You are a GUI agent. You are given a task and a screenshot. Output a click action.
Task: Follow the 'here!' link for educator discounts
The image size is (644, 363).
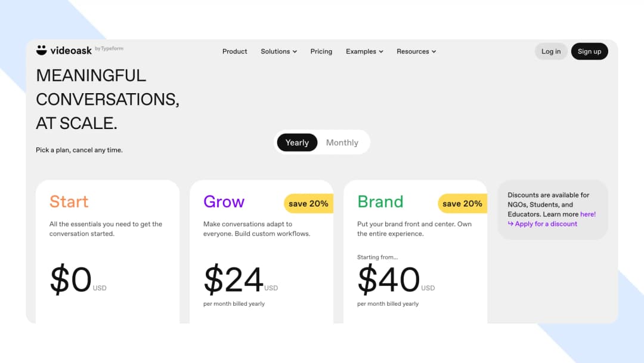coord(588,214)
